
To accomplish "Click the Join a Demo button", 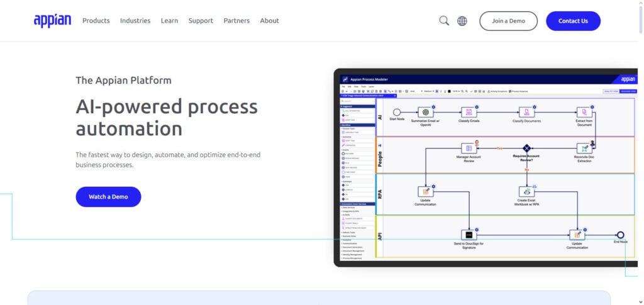I will tap(508, 21).
